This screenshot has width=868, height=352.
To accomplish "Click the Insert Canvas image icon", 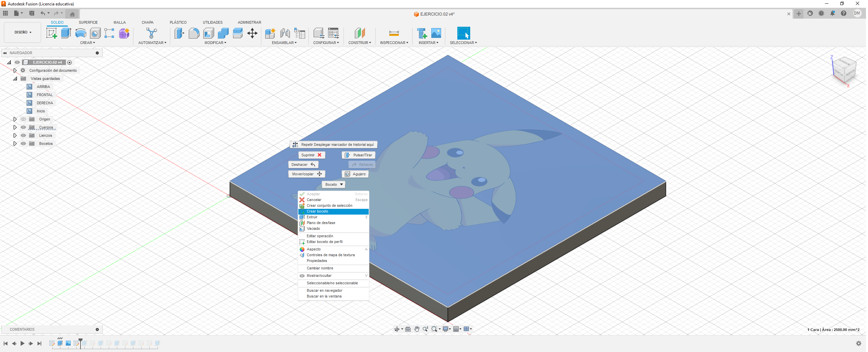I will click(x=436, y=33).
